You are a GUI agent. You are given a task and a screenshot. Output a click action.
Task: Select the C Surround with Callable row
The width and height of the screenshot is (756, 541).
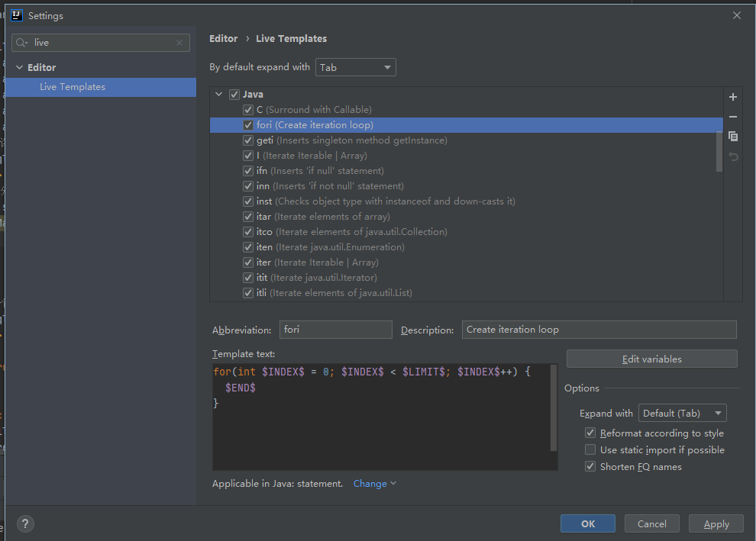(467, 110)
